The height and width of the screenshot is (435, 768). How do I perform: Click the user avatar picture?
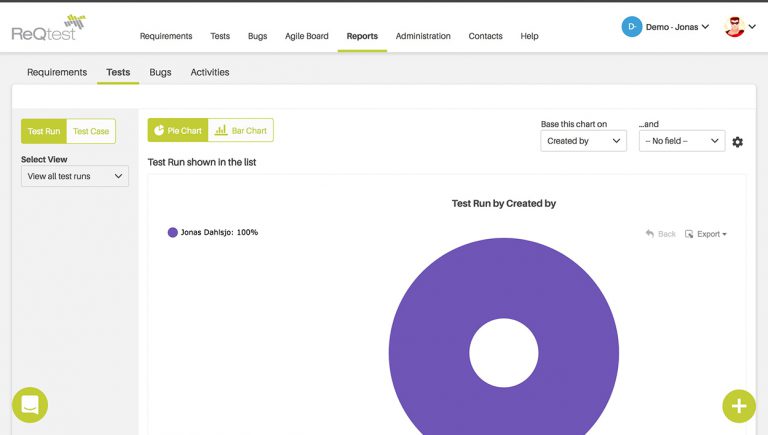coord(735,27)
